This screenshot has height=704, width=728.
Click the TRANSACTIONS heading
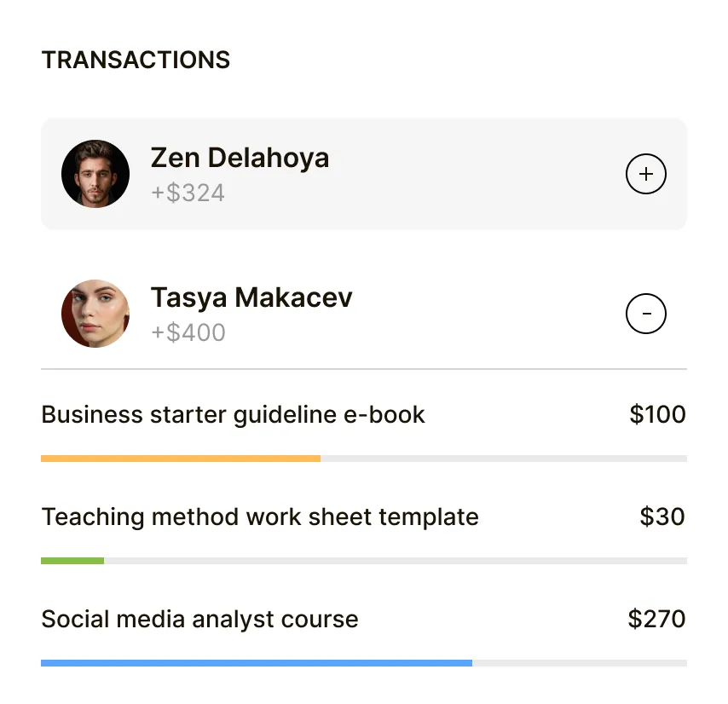click(x=136, y=60)
